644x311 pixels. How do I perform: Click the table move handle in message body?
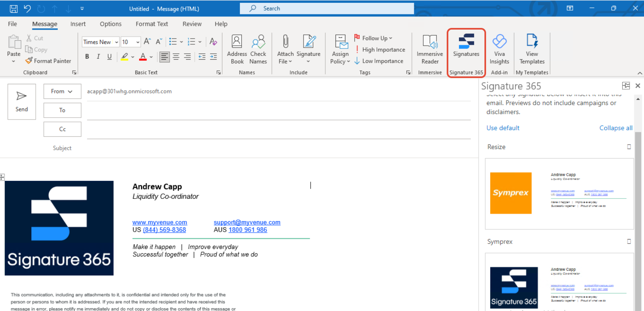point(2,177)
